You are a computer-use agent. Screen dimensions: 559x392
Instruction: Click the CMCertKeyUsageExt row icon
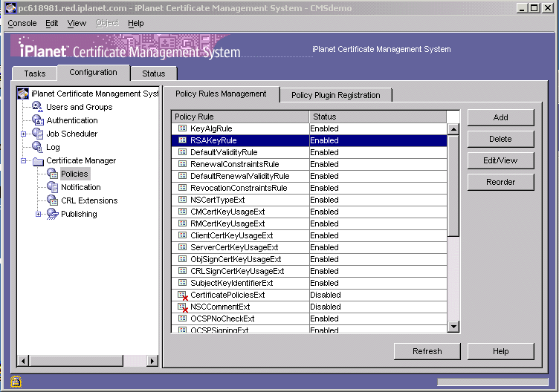tap(182, 212)
